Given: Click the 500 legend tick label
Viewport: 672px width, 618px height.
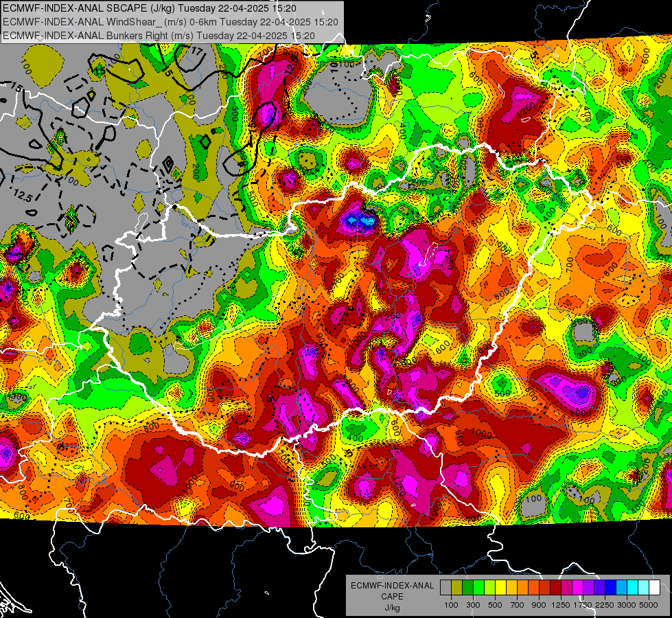Looking at the screenshot, I should [x=495, y=605].
